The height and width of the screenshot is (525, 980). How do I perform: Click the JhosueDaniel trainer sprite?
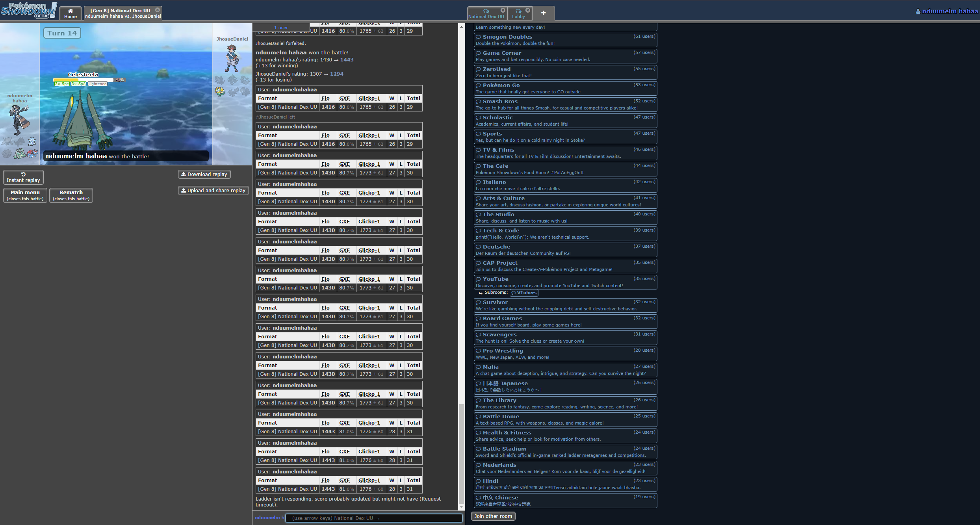[x=232, y=58]
